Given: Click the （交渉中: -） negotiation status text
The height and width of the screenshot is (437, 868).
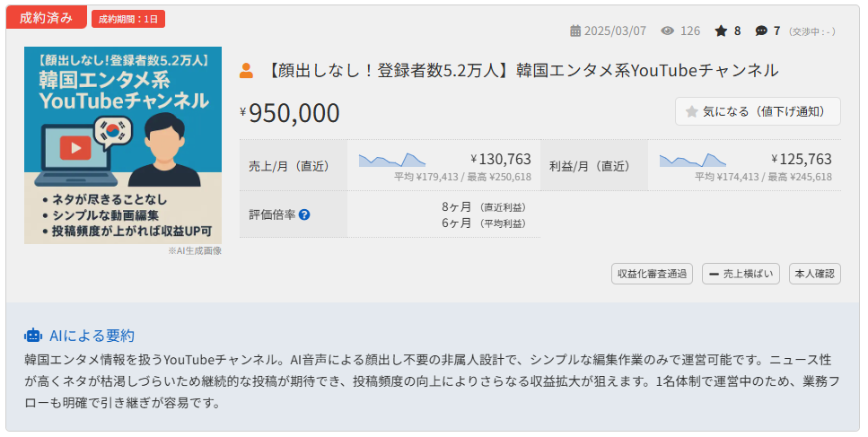Looking at the screenshot, I should (811, 31).
